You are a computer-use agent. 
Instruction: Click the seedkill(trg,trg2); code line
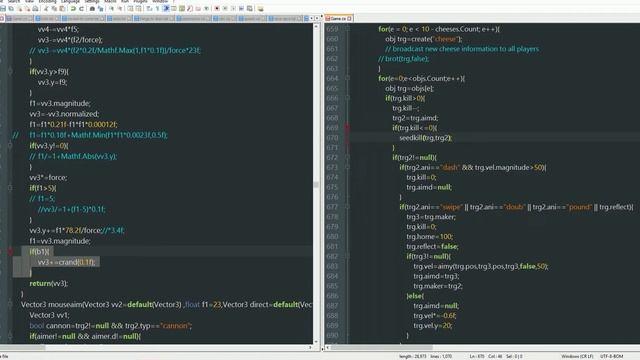tap(425, 138)
